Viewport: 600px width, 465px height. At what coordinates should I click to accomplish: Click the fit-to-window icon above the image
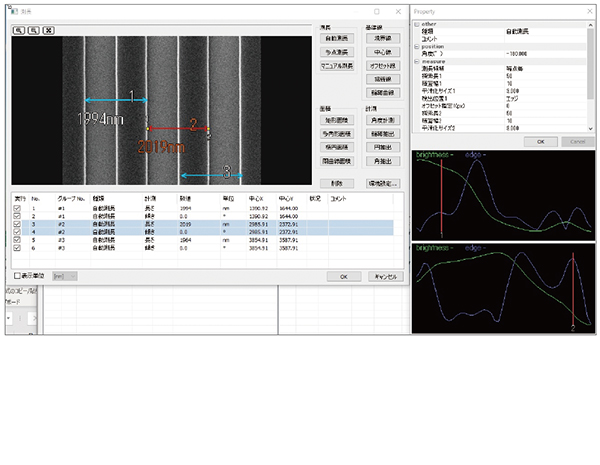pos(49,31)
